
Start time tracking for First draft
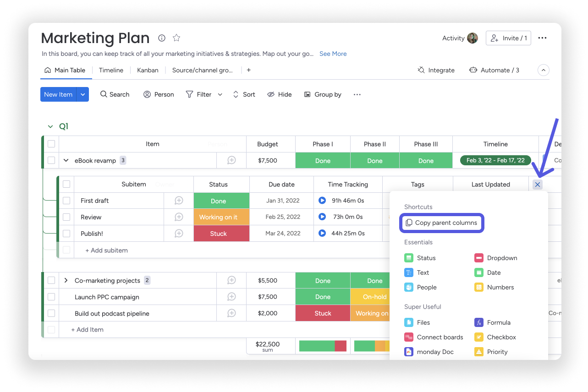(322, 201)
